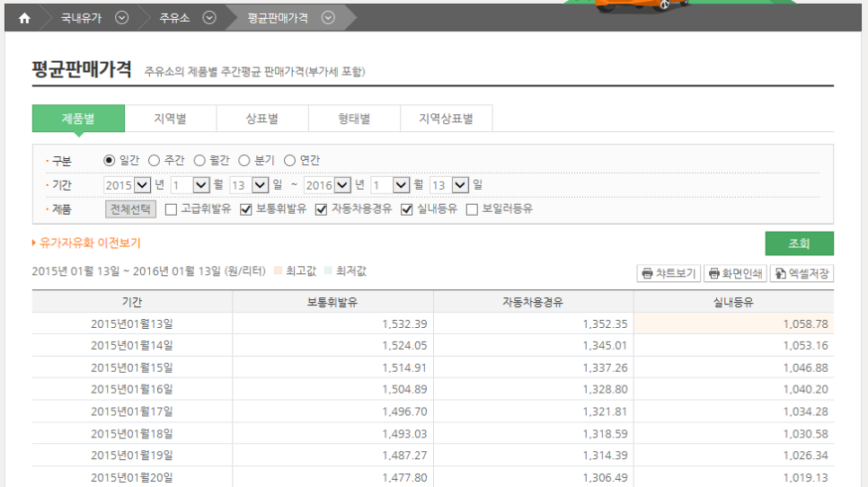Image resolution: width=868 pixels, height=487 pixels.
Task: Click the date range text 2015년 01월 13일
Action: [75, 271]
